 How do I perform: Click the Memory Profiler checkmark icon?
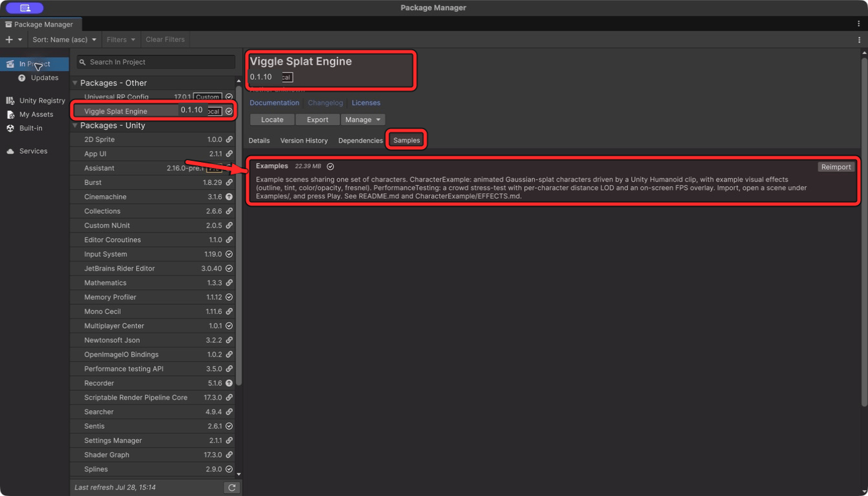tap(229, 297)
